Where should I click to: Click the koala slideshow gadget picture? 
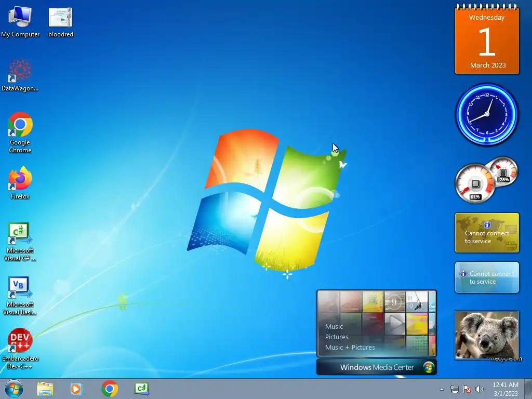tap(487, 335)
